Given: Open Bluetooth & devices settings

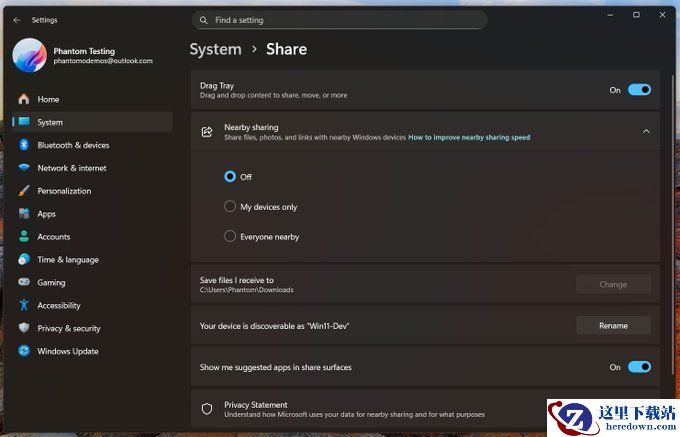Looking at the screenshot, I should 92,145.
